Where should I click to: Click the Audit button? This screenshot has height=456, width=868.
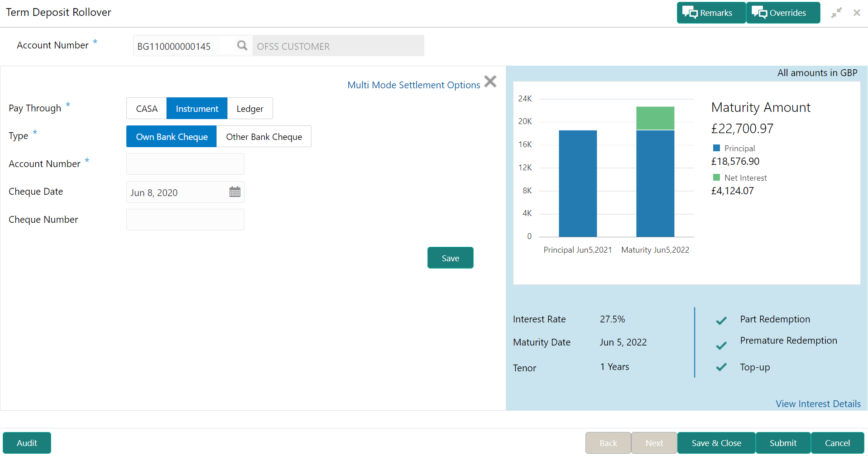click(27, 443)
